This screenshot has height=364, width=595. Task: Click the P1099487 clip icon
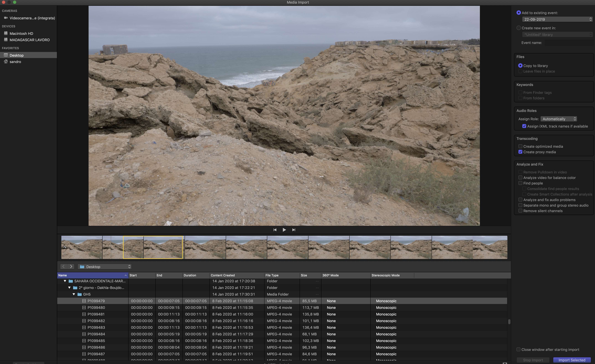point(84,354)
